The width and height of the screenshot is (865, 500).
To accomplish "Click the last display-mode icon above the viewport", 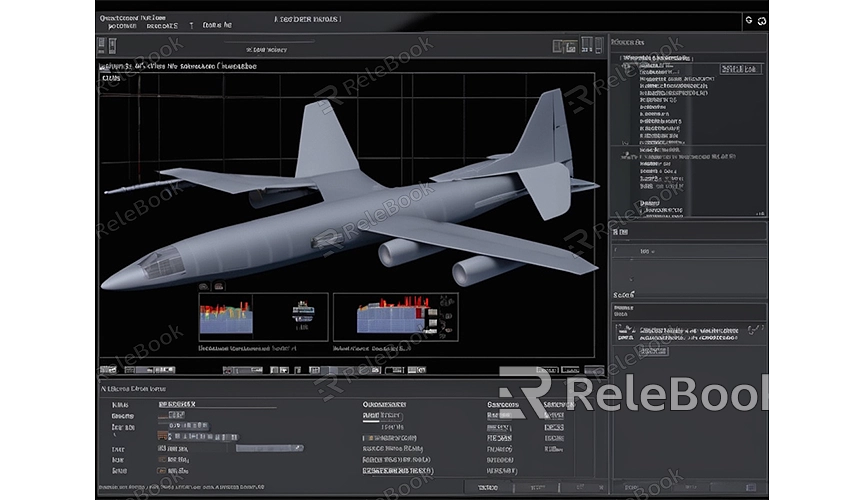I will (597, 46).
